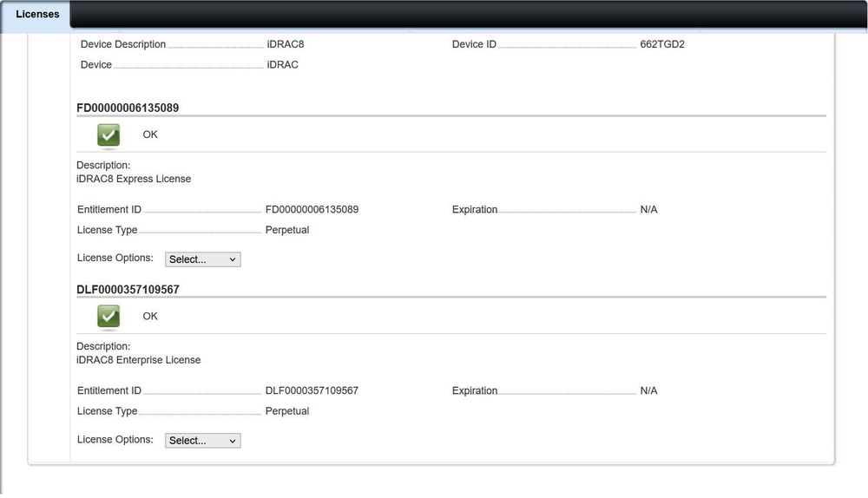This screenshot has width=868, height=498.
Task: Click Perpetual license type for Express License
Action: [x=286, y=230]
